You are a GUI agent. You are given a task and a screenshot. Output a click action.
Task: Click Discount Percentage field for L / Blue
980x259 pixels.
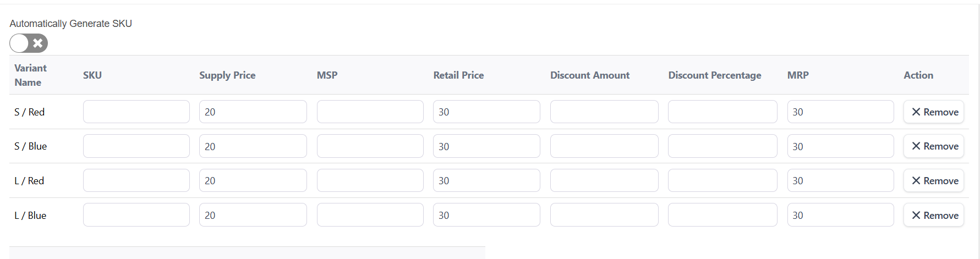(x=722, y=215)
